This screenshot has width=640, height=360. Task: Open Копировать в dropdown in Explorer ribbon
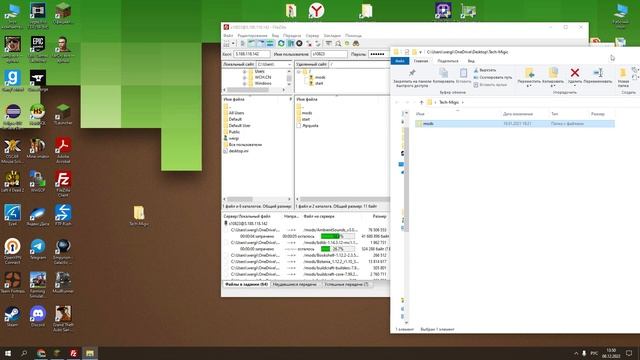(553, 86)
